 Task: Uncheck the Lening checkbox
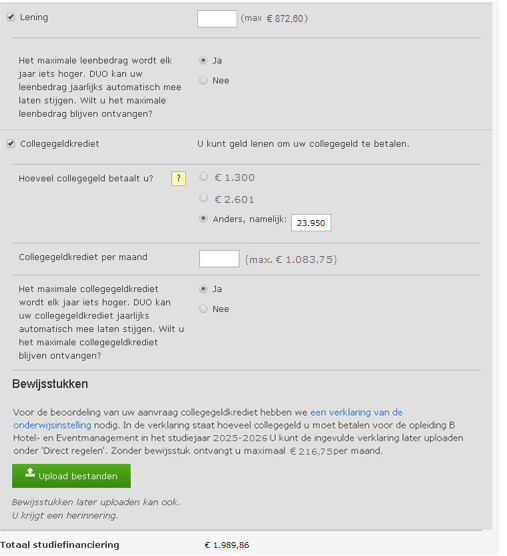(x=11, y=17)
